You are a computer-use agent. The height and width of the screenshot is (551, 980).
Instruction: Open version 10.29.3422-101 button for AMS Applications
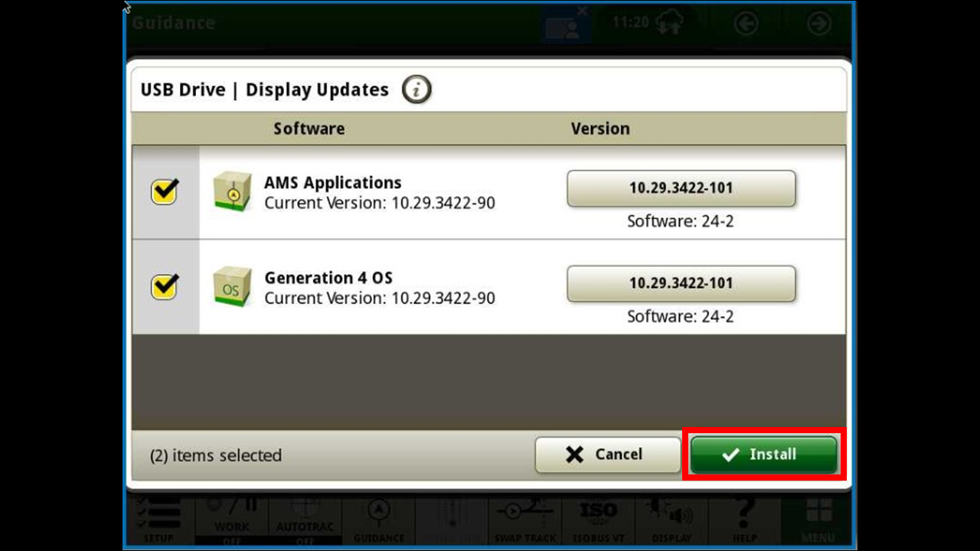tap(681, 188)
